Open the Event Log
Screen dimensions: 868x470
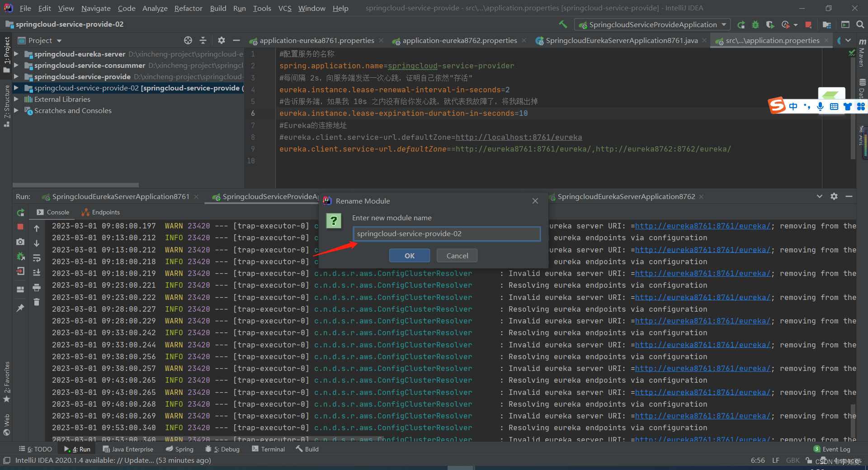(x=832, y=449)
